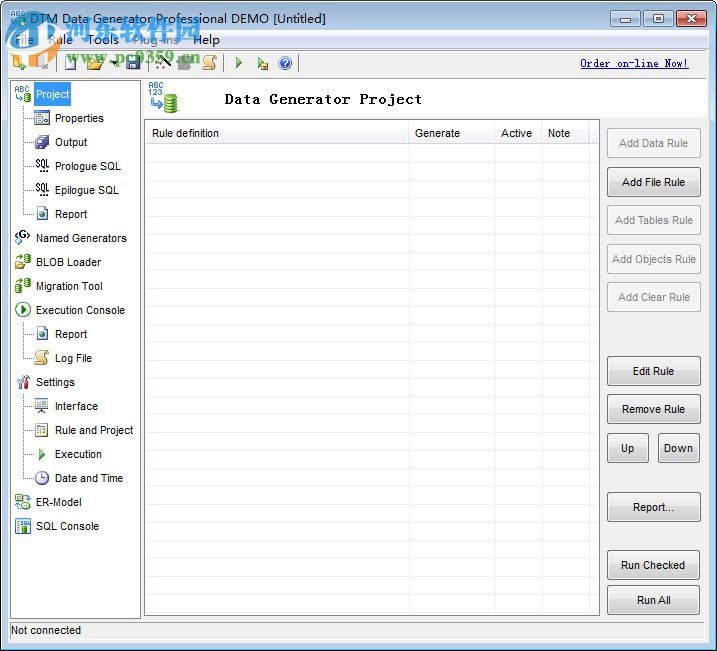
Task: Click the Add Objects Rule button
Action: [653, 259]
